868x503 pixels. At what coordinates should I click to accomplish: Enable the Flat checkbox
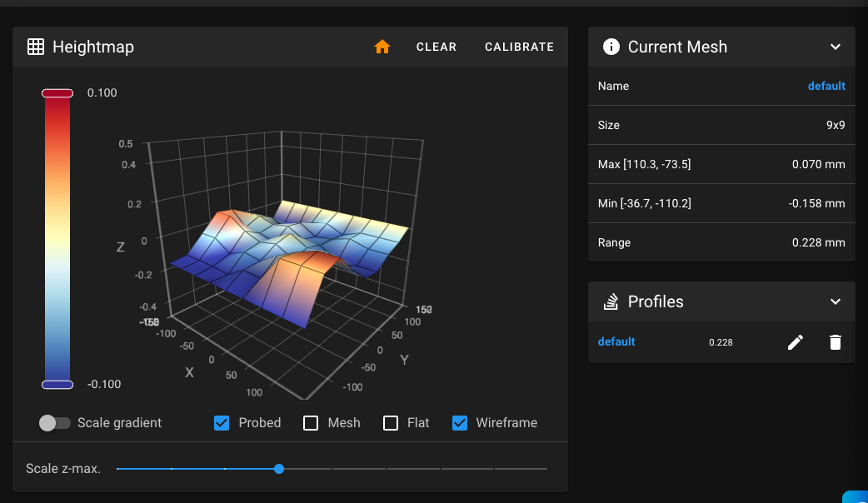[391, 423]
